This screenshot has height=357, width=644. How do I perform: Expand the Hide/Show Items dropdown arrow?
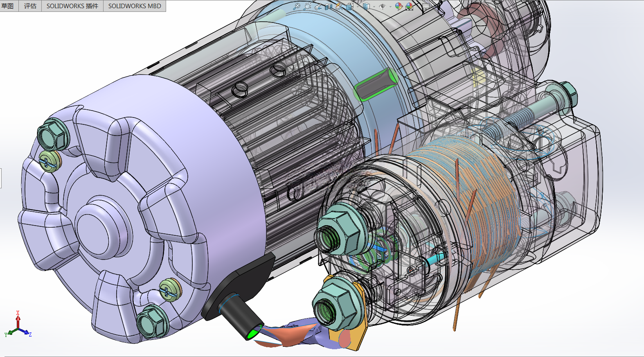click(x=390, y=7)
